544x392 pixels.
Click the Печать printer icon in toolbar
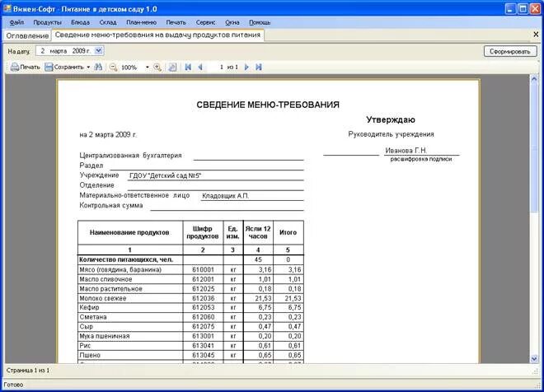15,67
